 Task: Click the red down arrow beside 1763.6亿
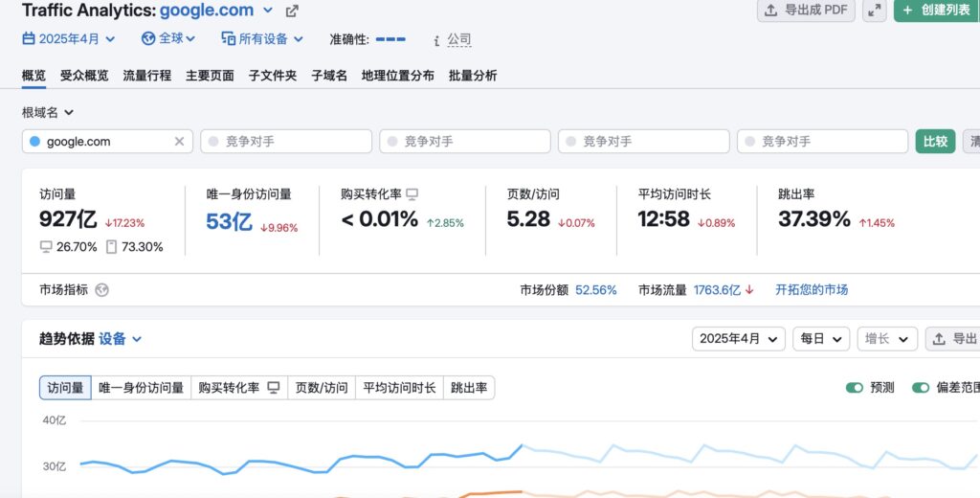(749, 289)
